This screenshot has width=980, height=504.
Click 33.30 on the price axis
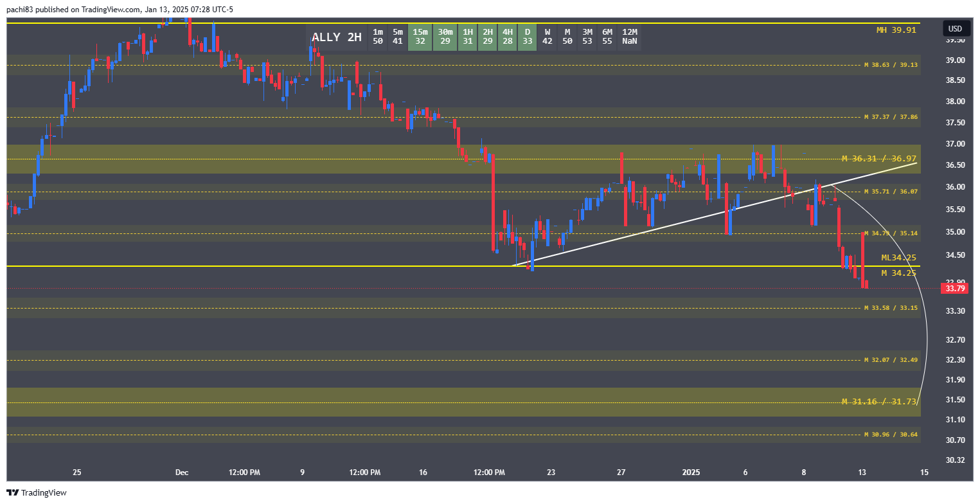coord(956,311)
